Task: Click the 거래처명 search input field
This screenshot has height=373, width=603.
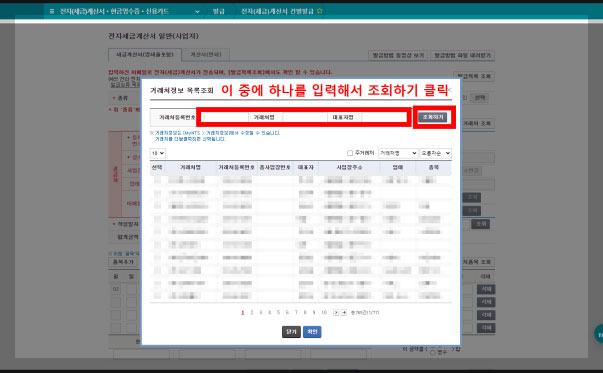Action: 305,117
